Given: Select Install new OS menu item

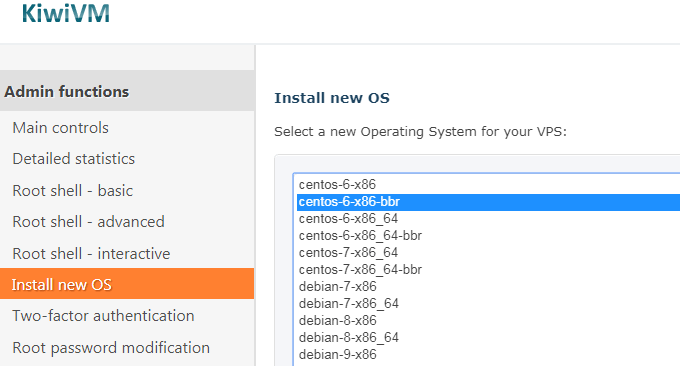Looking at the screenshot, I should pyautogui.click(x=127, y=284).
